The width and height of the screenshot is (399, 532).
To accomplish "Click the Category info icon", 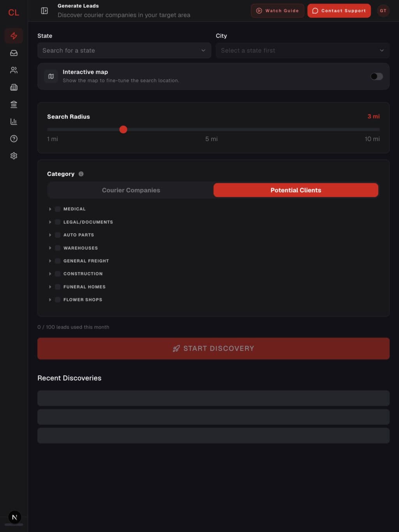I will click(x=81, y=174).
